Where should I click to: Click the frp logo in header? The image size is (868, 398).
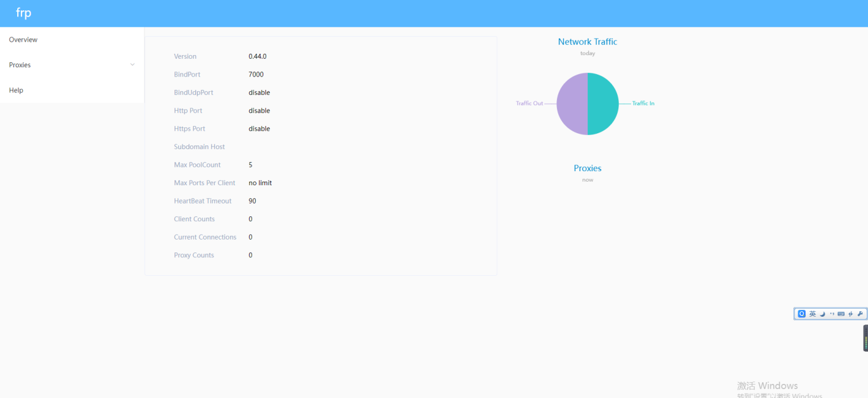(x=23, y=13)
